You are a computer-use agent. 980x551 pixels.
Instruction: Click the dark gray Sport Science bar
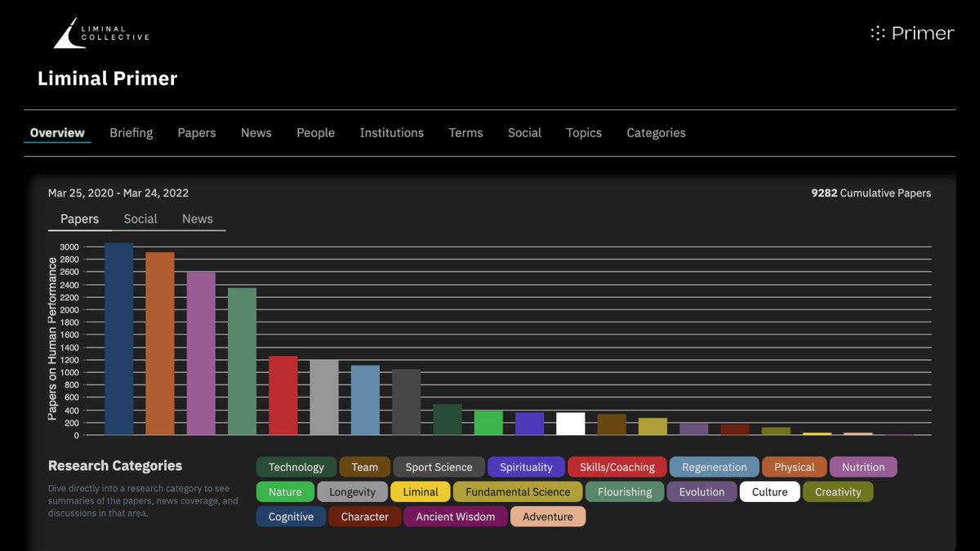(406, 402)
